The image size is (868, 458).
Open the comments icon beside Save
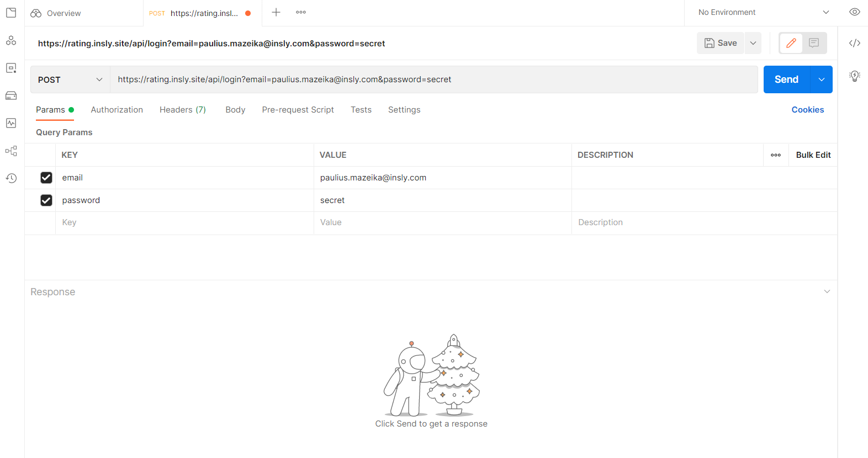(814, 43)
